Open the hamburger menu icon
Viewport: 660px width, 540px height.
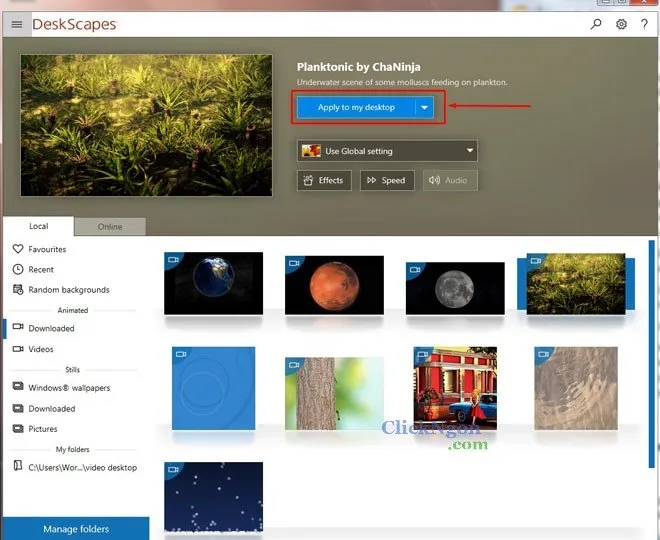[16, 24]
